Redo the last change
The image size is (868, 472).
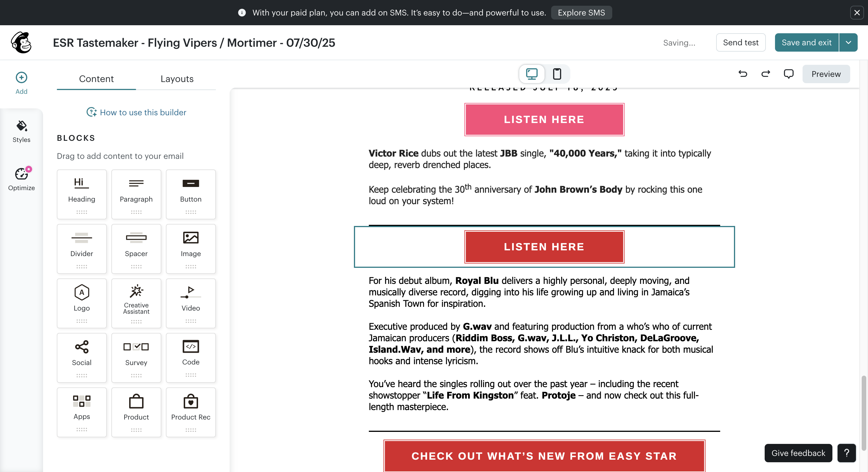coord(766,74)
